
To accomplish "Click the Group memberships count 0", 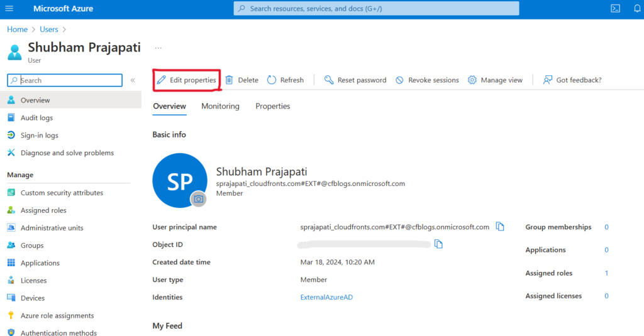I will [x=606, y=227].
